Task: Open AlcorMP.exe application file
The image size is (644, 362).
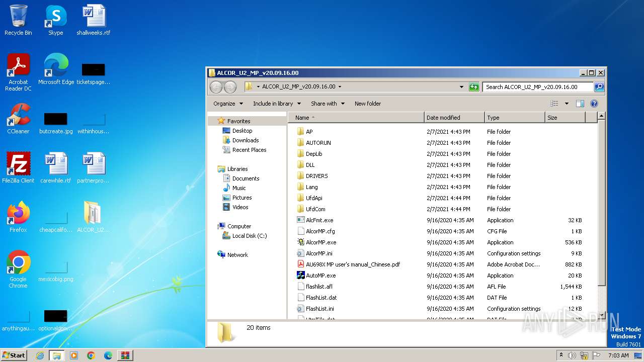Action: [x=320, y=242]
